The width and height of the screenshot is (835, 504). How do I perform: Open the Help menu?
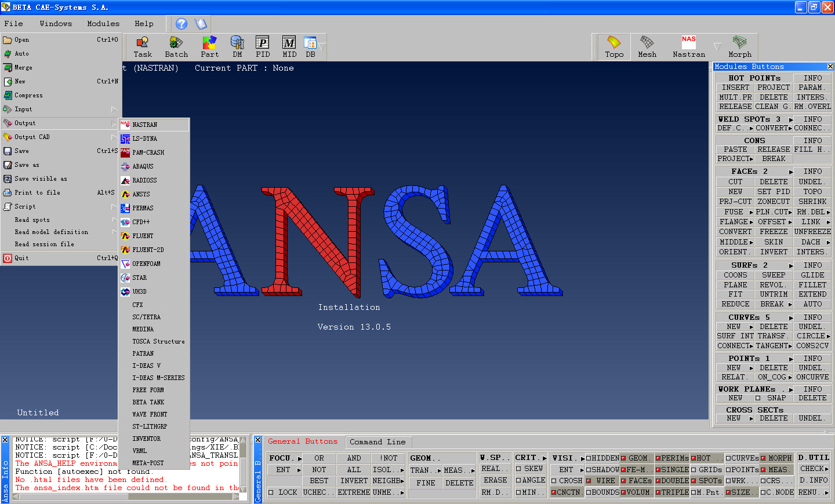coord(144,24)
